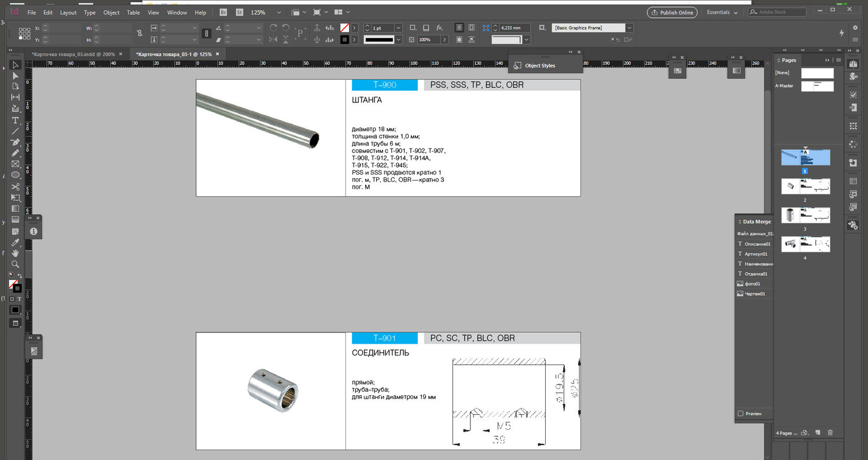868x460 pixels.
Task: Expand the opacity 100% flyout arrow
Action: coord(444,39)
